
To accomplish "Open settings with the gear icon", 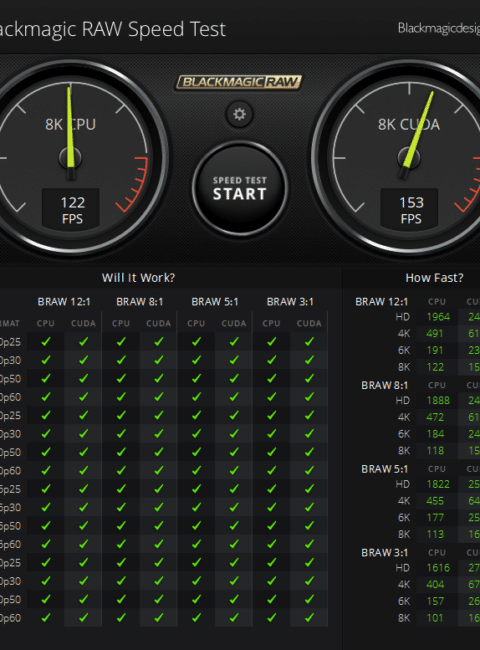I will (240, 114).
